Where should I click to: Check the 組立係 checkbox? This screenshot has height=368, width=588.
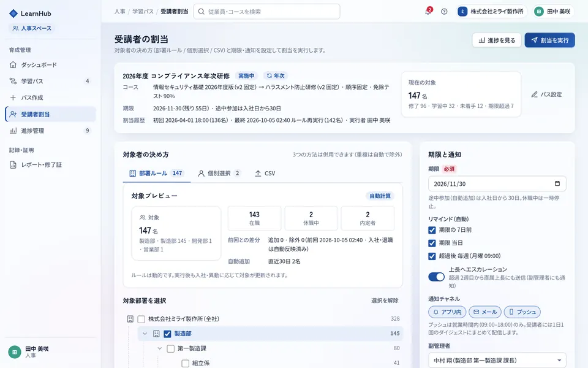[185, 363]
